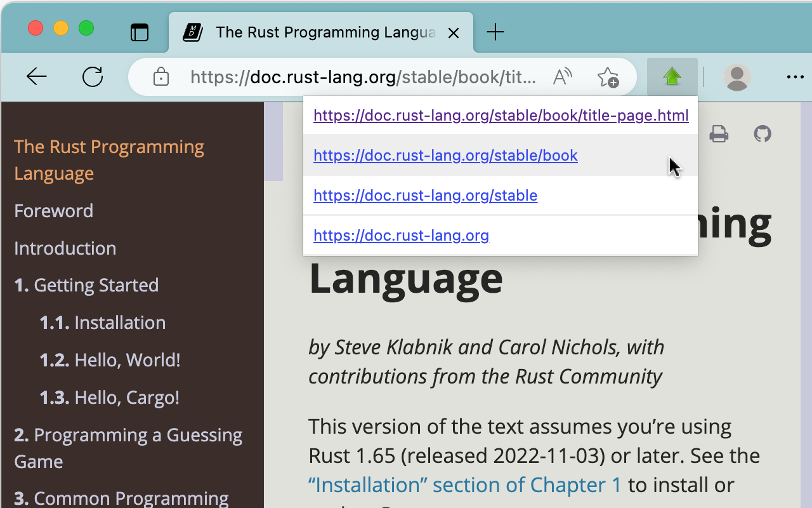Open the title-page.html link in dropdown
Image resolution: width=812 pixels, height=508 pixels.
501,116
